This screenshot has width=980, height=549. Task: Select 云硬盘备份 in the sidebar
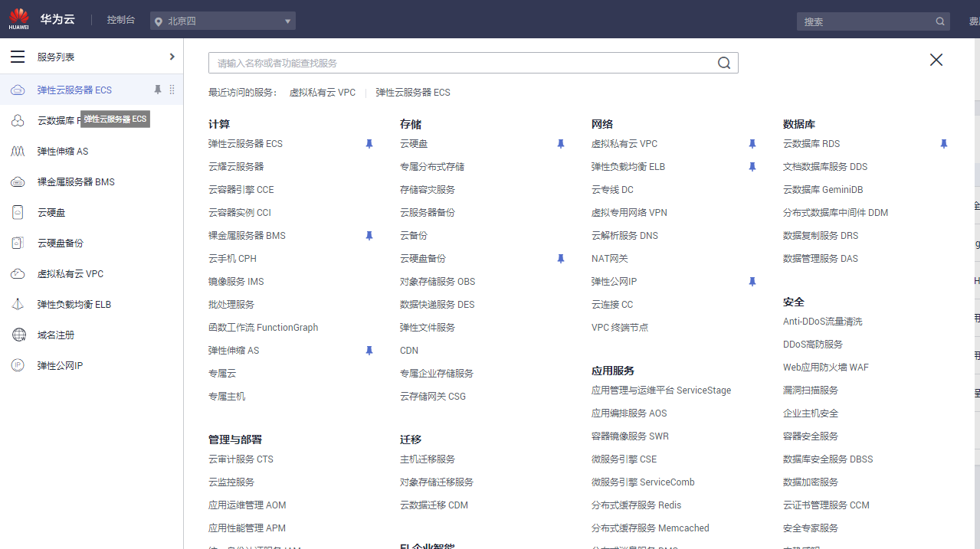(x=61, y=243)
